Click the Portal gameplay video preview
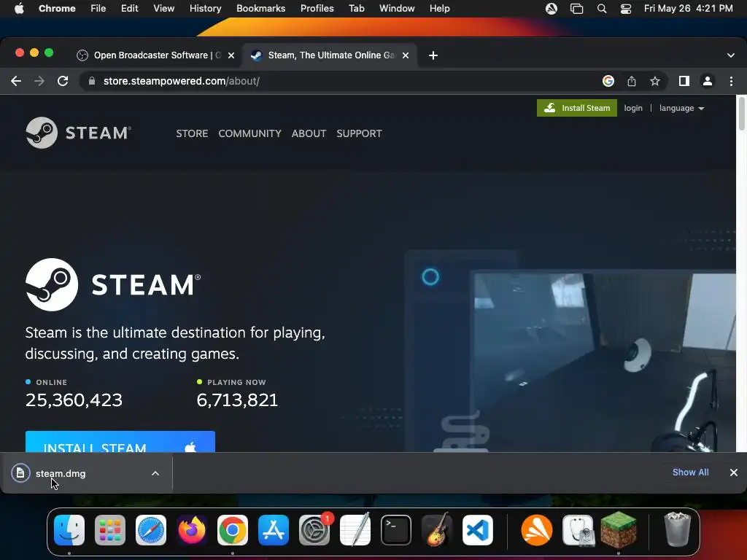 point(605,362)
